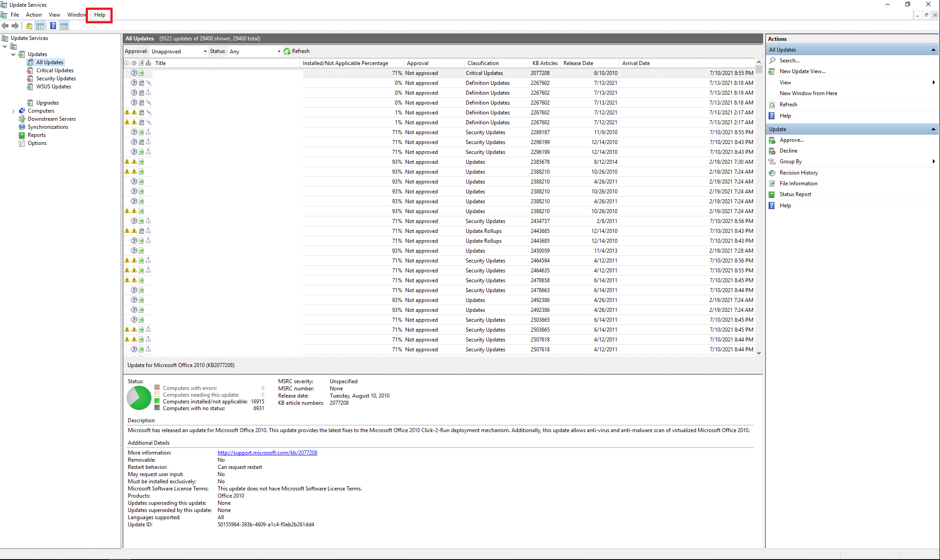Open the View menu
Screen dimensions: 940x560
(x=54, y=15)
